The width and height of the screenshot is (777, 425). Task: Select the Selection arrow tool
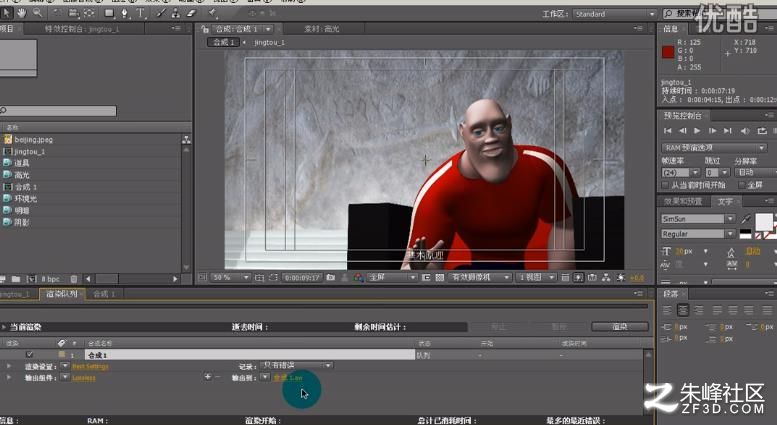(x=6, y=13)
